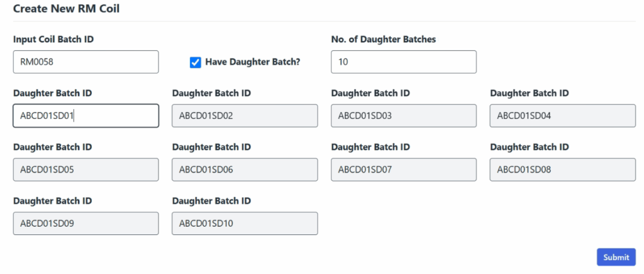644x274 pixels.
Task: Click the No. of Daughter Batches field
Action: (x=403, y=62)
